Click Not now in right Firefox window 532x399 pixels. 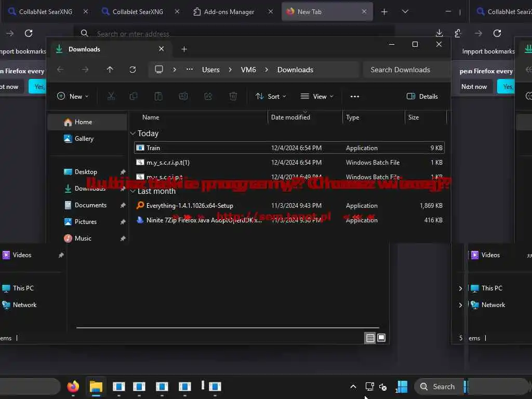pos(474,87)
